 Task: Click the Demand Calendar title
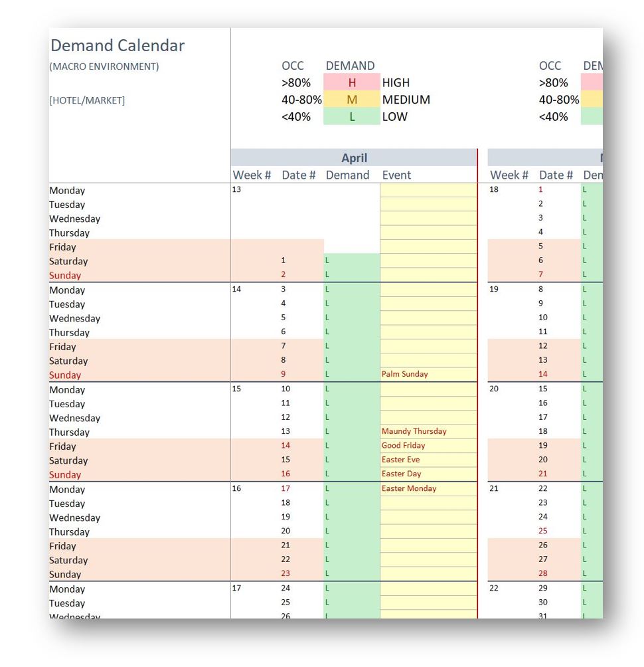click(118, 46)
